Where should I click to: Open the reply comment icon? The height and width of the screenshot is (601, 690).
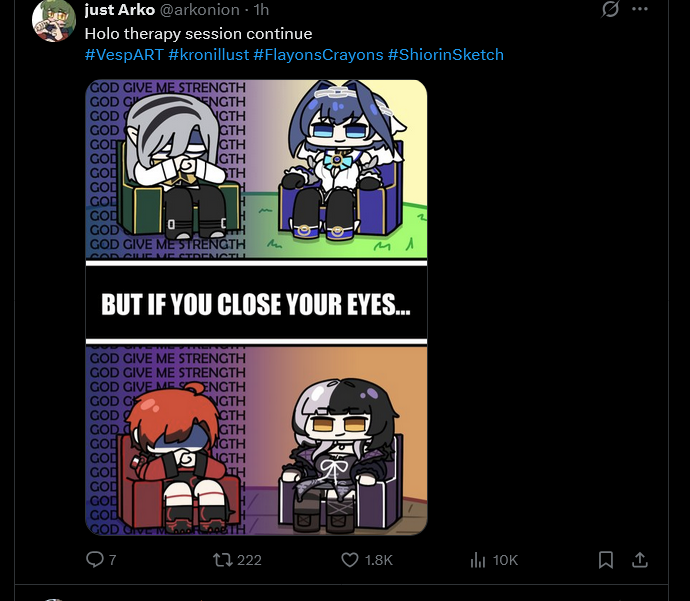click(95, 560)
